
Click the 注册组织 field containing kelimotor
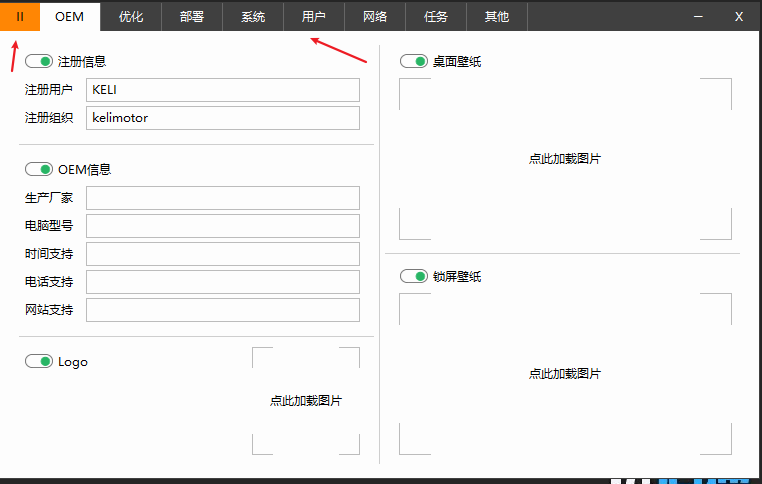[x=223, y=118]
